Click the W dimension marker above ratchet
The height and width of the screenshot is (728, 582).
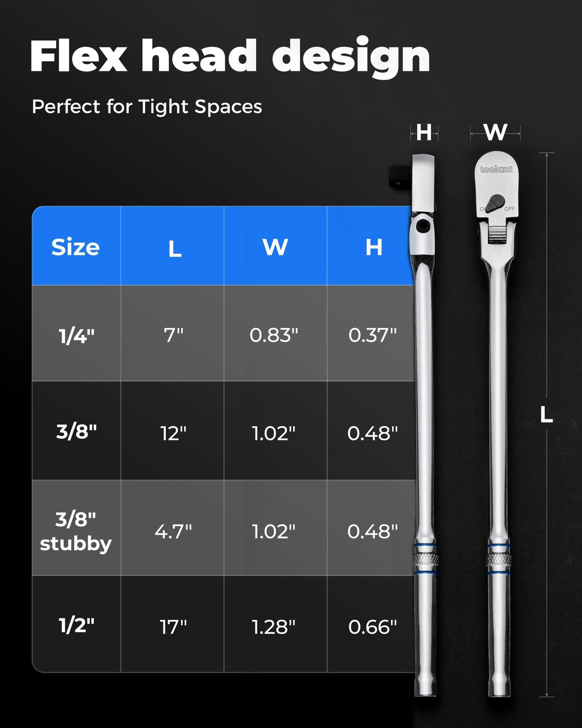coord(495,132)
